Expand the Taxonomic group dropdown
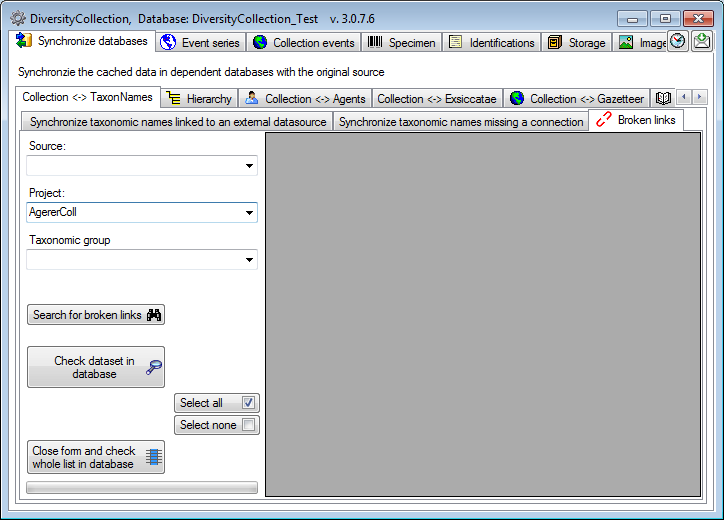The height and width of the screenshot is (520, 724). (x=249, y=260)
